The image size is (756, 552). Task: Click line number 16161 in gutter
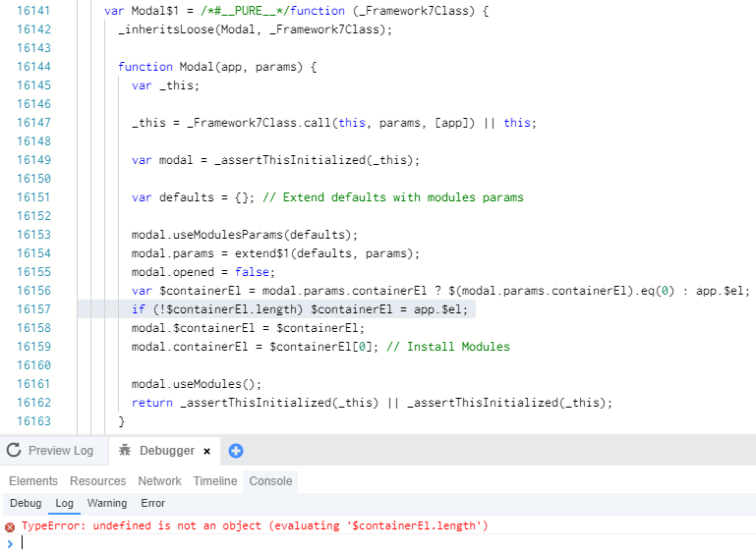33,384
